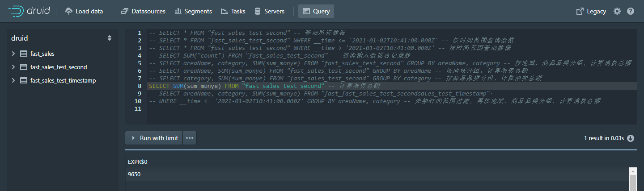
Task: Click the fast_sales_test_second table icon
Action: 24,67
